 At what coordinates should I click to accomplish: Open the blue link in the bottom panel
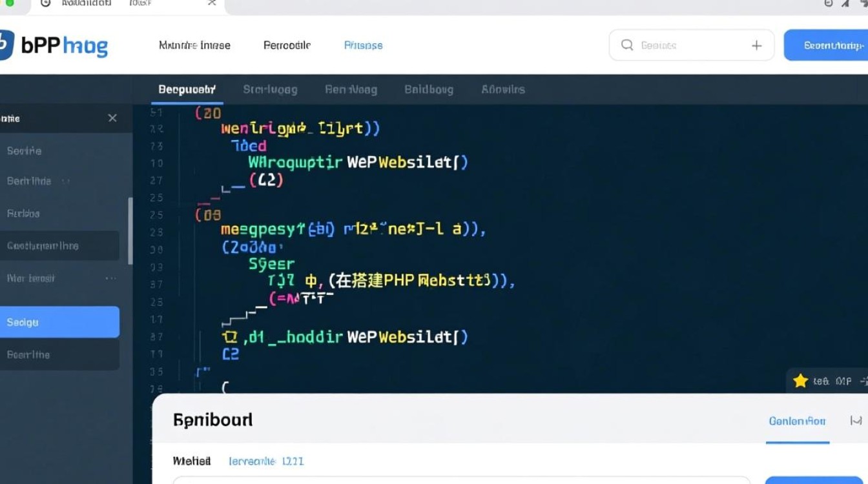click(x=265, y=461)
